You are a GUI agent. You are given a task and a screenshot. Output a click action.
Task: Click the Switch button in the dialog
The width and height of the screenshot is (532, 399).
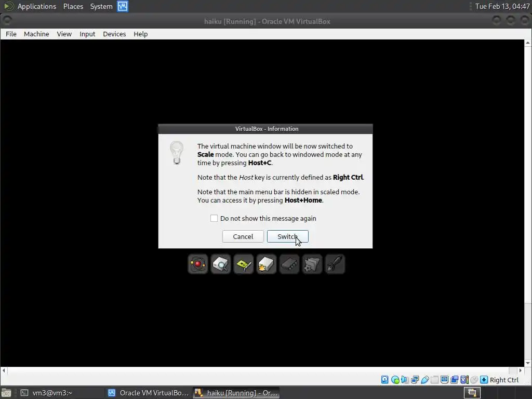[x=288, y=236]
